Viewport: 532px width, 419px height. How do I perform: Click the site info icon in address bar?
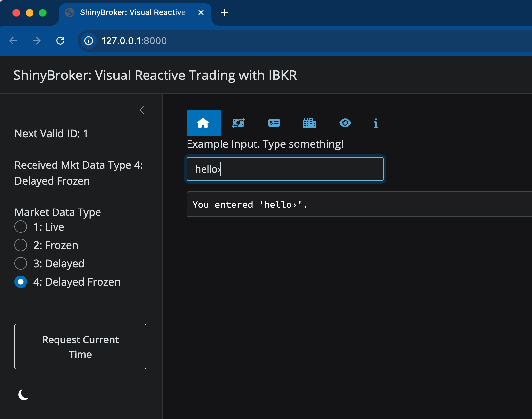(89, 41)
